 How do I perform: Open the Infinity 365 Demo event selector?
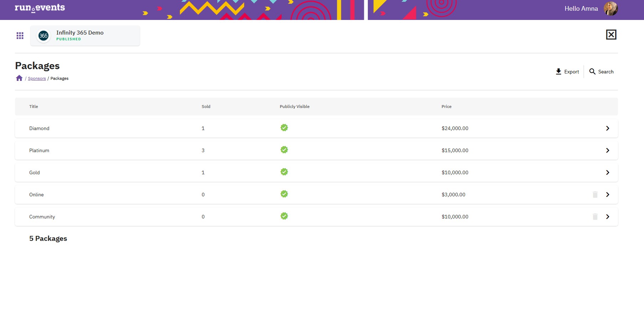[x=85, y=36]
